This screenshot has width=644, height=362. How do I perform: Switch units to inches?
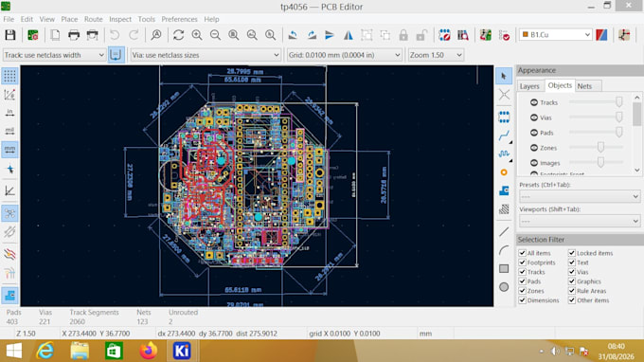pos(9,113)
